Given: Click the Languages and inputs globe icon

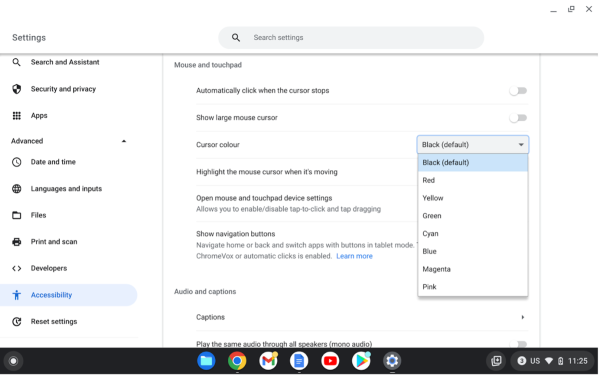Looking at the screenshot, I should pos(16,189).
